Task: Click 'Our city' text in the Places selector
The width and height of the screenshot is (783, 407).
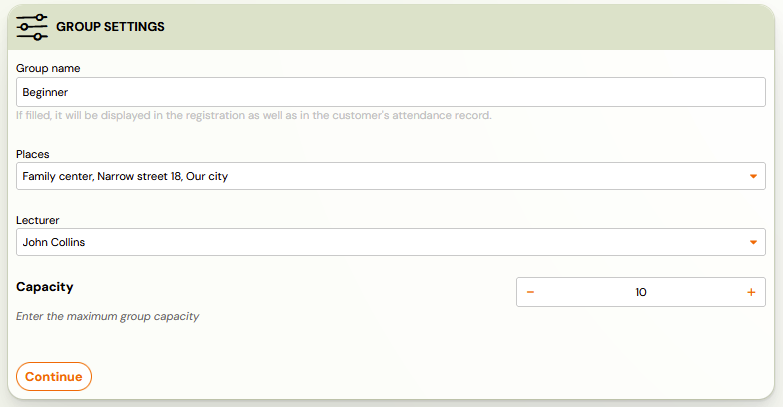Action: click(x=207, y=176)
